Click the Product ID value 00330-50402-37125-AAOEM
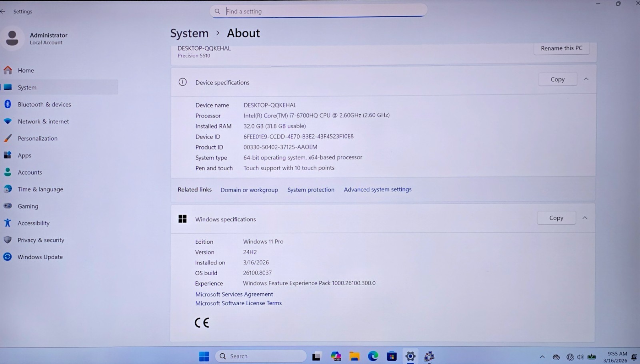The image size is (640, 364). (x=280, y=147)
